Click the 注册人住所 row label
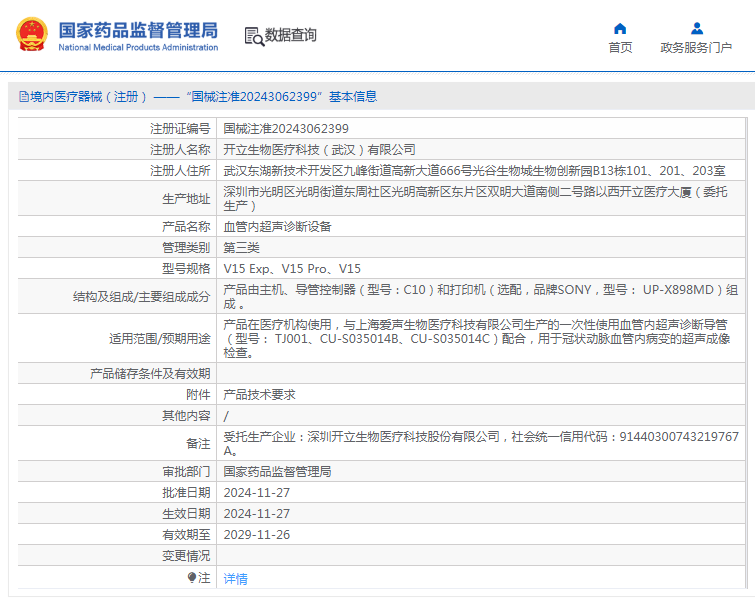 tap(180, 171)
